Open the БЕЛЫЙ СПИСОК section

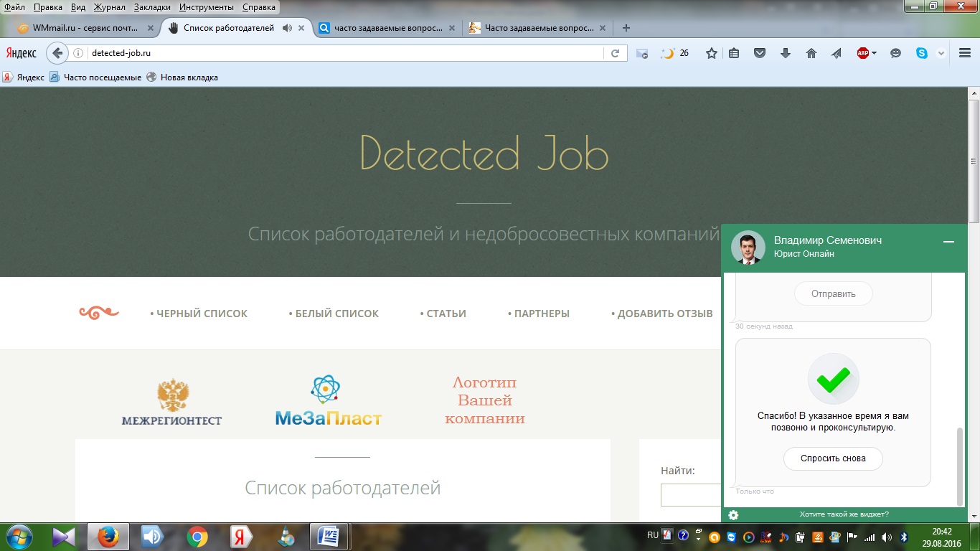334,314
